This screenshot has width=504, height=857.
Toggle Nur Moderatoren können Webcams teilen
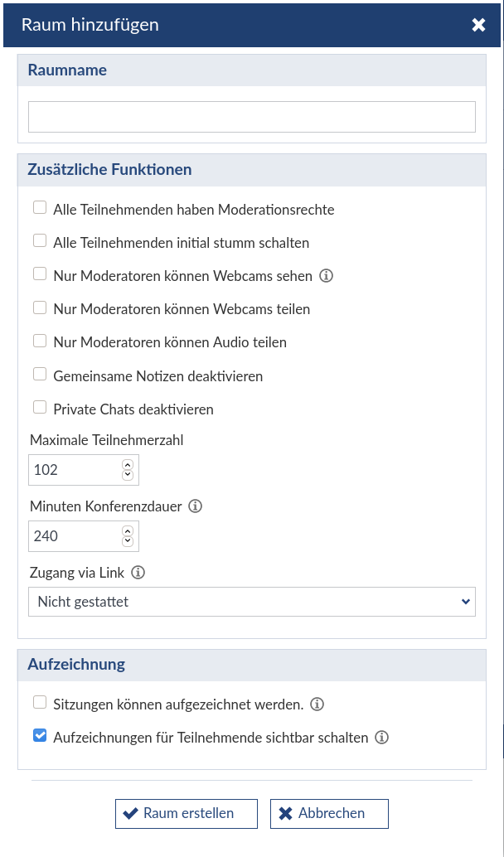[x=40, y=307]
